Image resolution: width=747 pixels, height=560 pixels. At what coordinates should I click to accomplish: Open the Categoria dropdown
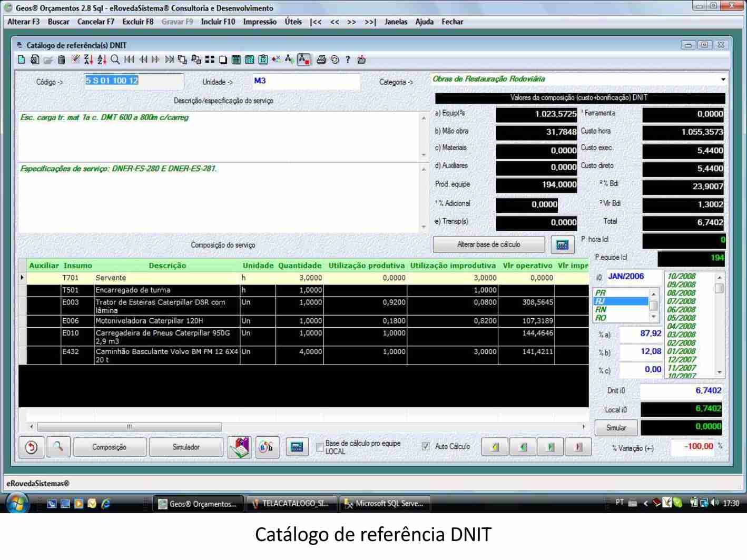pyautogui.click(x=723, y=80)
